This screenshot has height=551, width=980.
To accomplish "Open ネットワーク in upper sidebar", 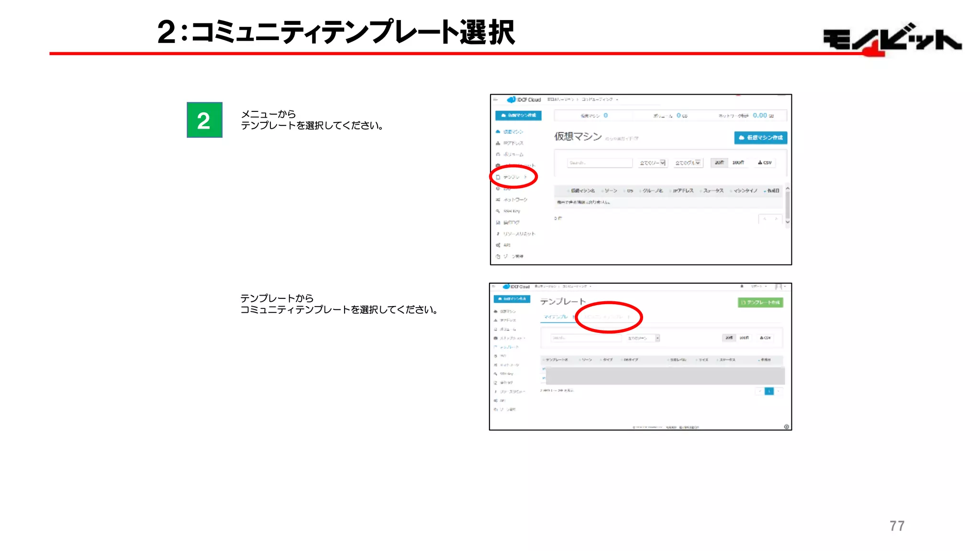I will click(x=515, y=199).
